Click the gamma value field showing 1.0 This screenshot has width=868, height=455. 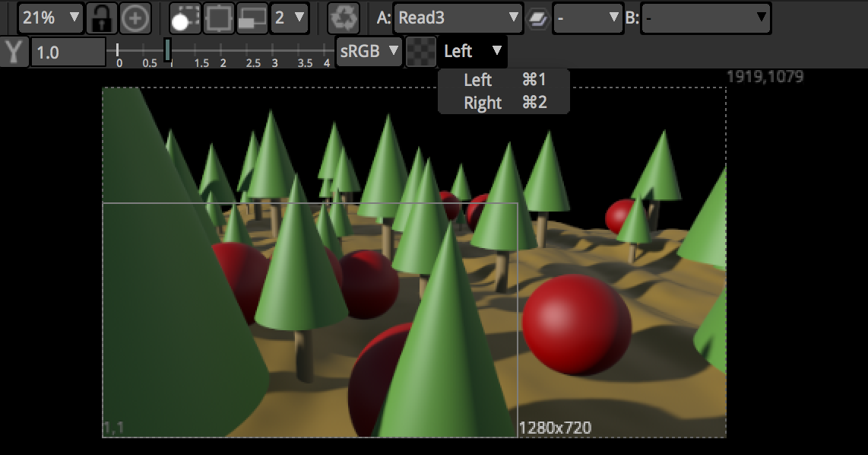click(x=68, y=52)
